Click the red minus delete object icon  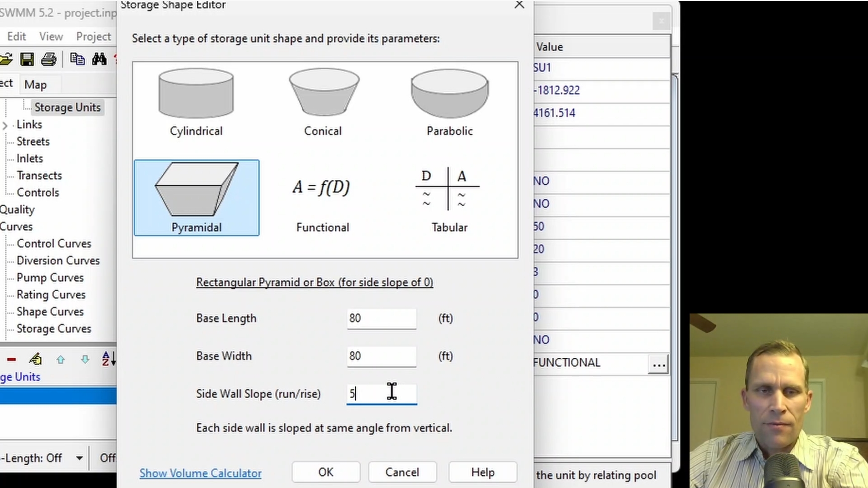click(11, 359)
